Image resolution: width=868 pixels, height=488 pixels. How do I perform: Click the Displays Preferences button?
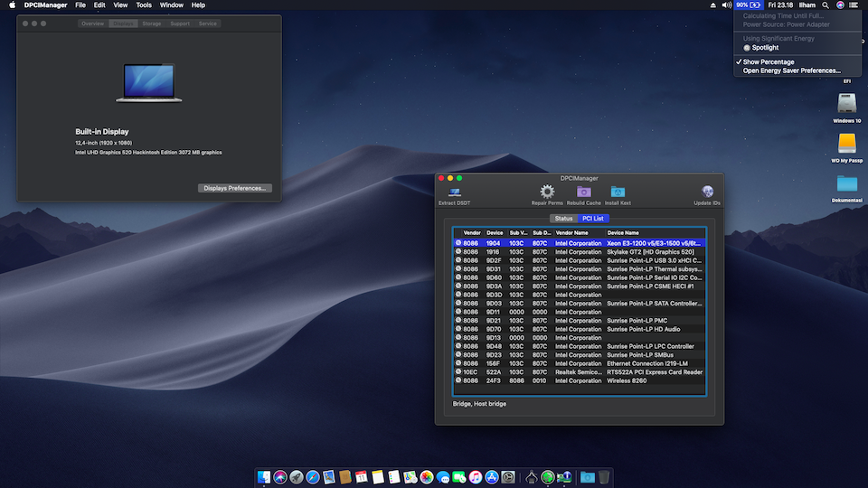234,188
